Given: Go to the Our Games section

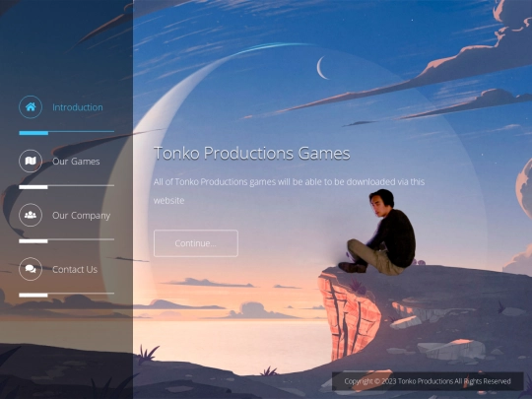Looking at the screenshot, I should point(76,162).
